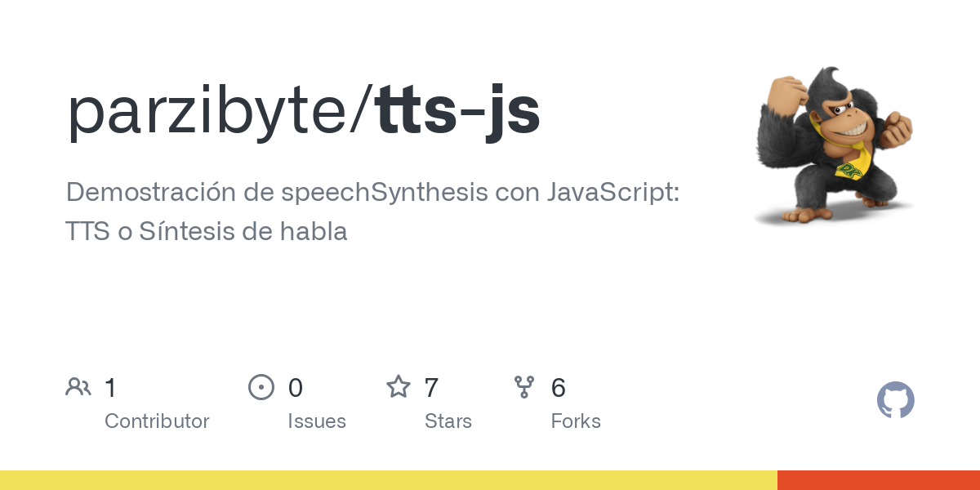Click the issues circle-dot icon

pyautogui.click(x=261, y=386)
